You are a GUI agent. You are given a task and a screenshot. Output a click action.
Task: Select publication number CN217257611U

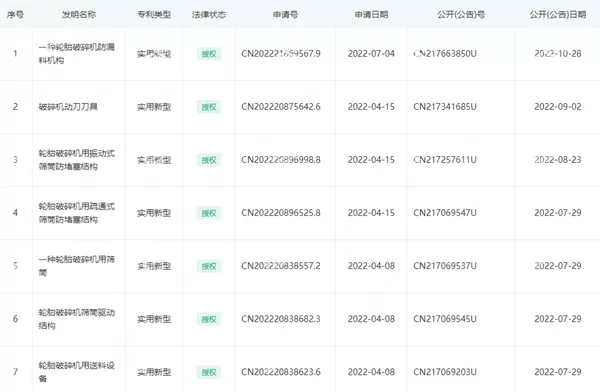[x=445, y=160]
